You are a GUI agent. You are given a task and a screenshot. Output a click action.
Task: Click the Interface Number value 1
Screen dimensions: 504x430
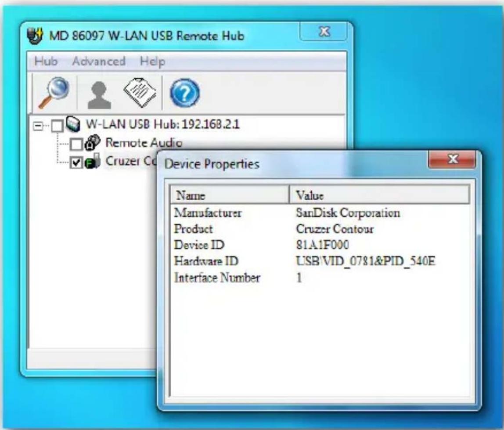(299, 278)
